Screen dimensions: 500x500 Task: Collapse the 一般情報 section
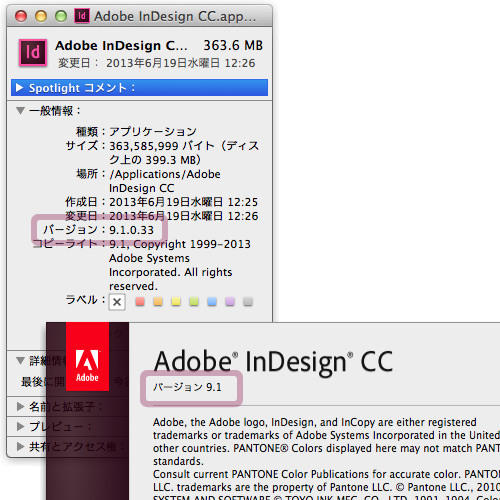(20, 110)
